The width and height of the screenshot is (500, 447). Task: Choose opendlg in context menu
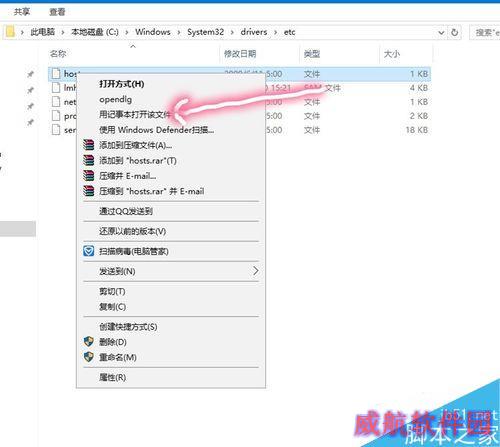pyautogui.click(x=115, y=99)
